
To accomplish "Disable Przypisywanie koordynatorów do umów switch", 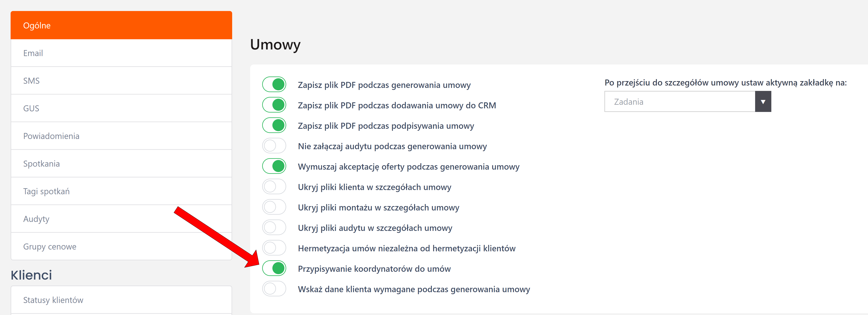I will coord(274,269).
